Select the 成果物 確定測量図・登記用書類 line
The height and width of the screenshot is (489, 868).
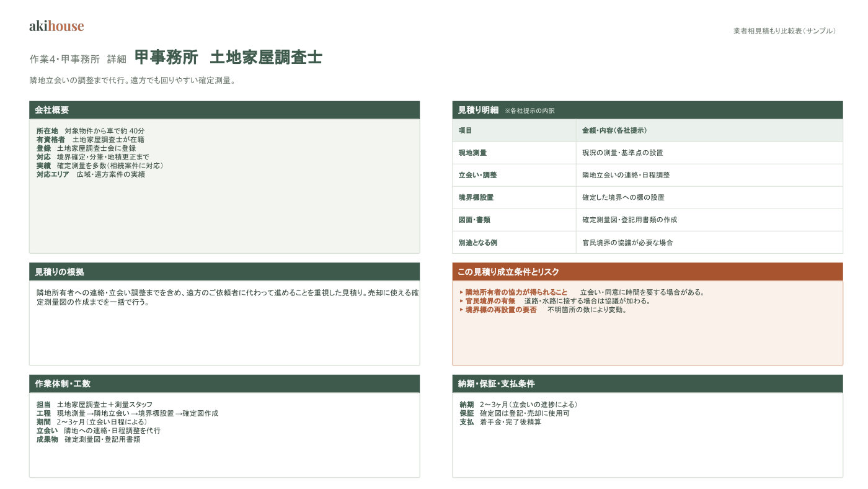point(88,439)
